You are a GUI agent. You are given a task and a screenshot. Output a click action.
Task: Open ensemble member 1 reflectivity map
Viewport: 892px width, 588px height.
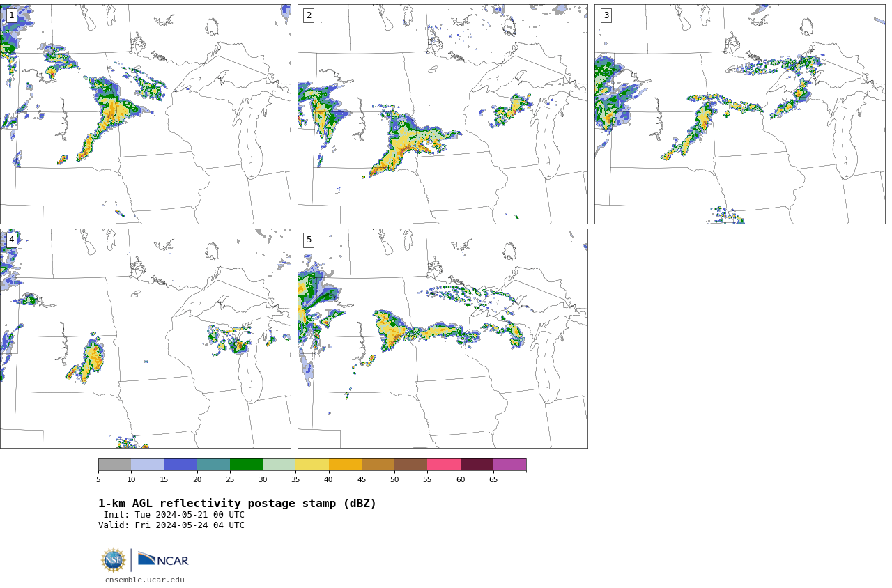(x=145, y=114)
